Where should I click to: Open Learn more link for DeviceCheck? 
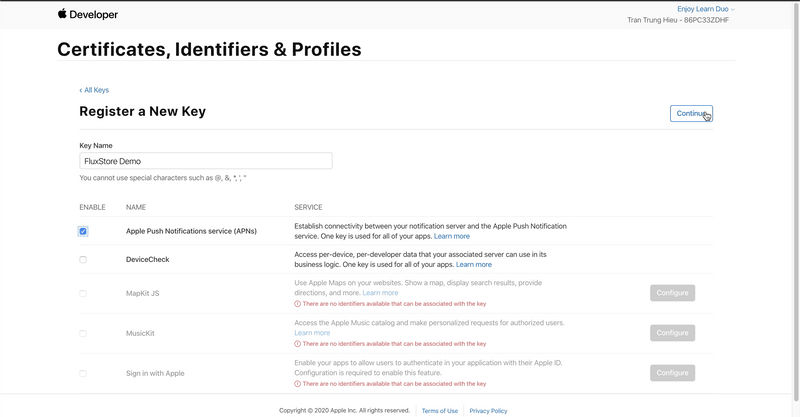[473, 264]
